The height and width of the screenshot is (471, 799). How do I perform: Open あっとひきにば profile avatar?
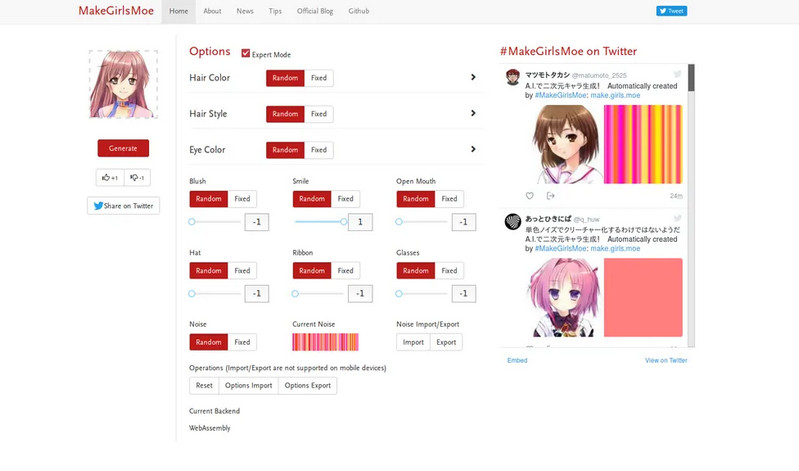pyautogui.click(x=513, y=222)
